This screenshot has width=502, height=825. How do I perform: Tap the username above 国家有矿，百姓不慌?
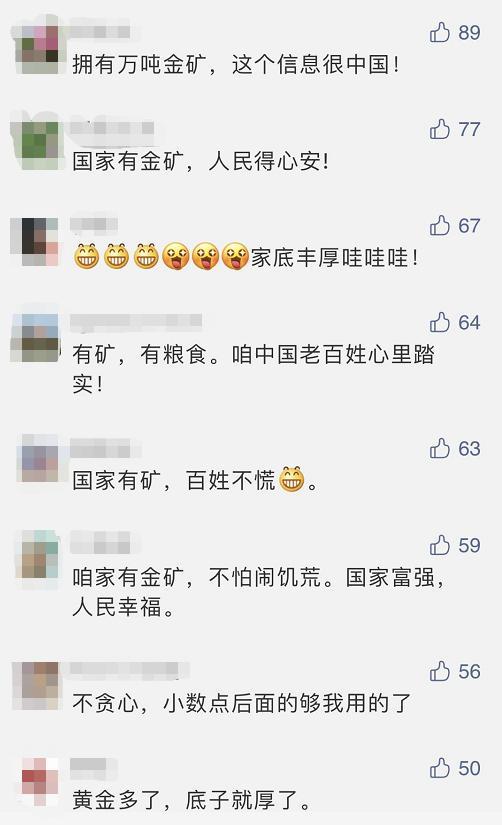(x=105, y=449)
